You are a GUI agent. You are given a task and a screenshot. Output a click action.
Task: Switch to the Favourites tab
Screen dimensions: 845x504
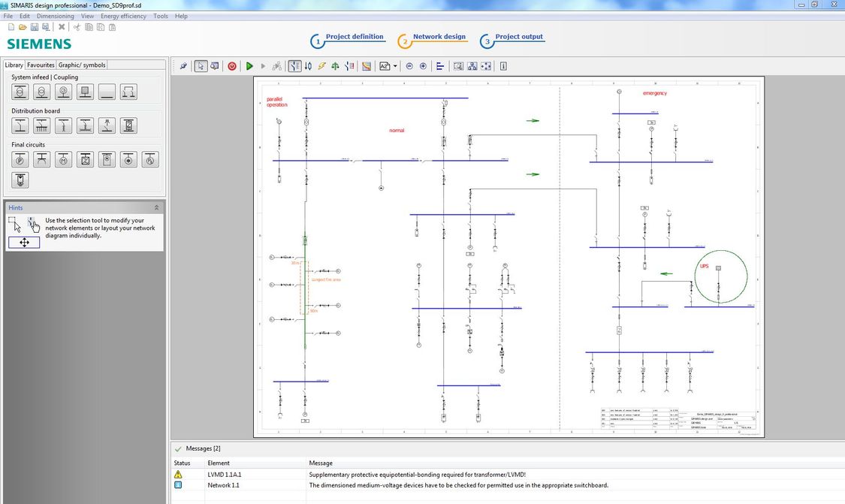(41, 65)
